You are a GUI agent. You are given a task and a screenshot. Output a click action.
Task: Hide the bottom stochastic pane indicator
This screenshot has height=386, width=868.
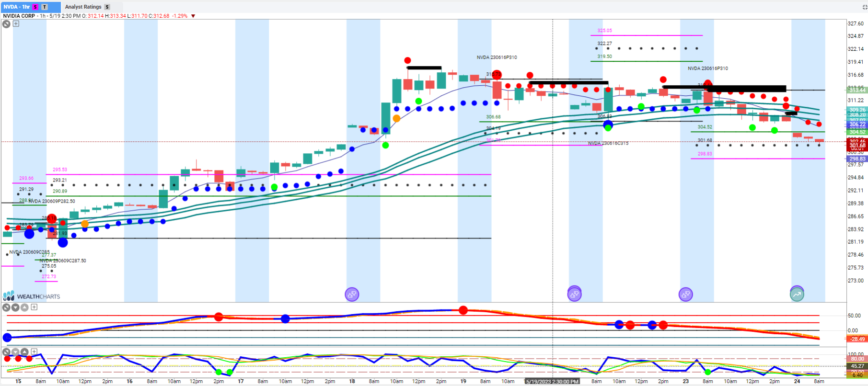(x=6, y=352)
